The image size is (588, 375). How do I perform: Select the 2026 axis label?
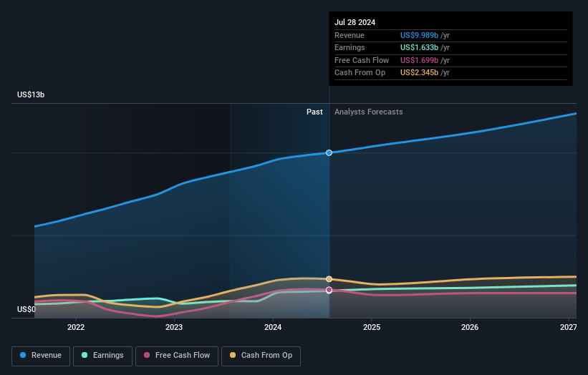(470, 328)
